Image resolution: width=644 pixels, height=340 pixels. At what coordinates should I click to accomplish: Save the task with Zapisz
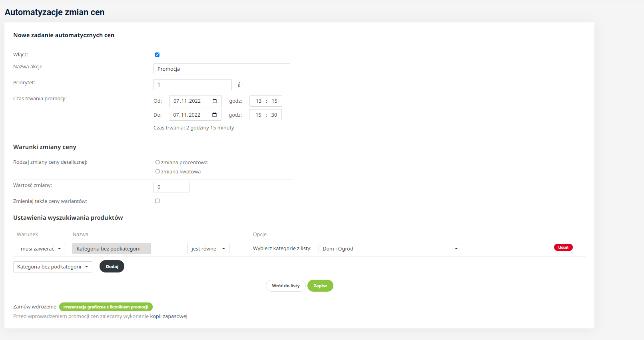click(320, 286)
